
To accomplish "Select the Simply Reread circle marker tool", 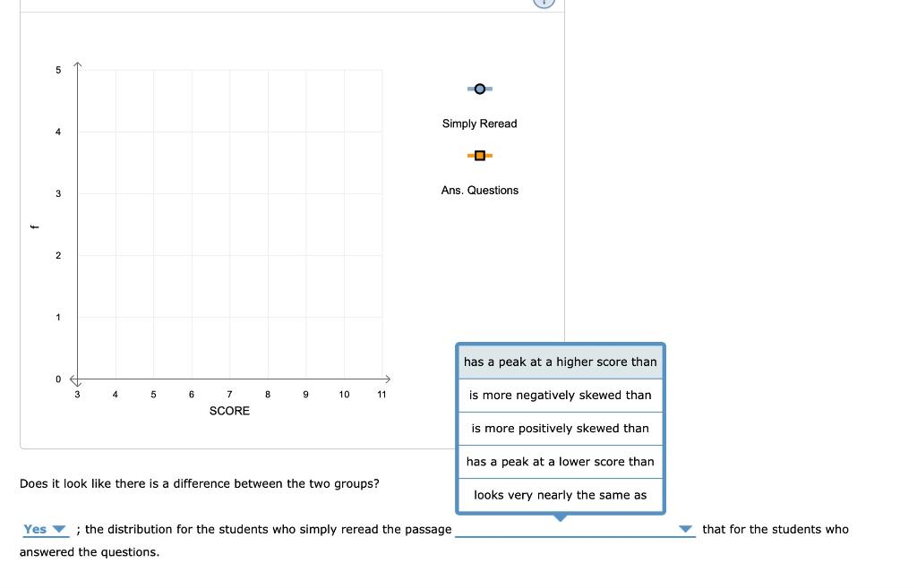I will tap(480, 89).
